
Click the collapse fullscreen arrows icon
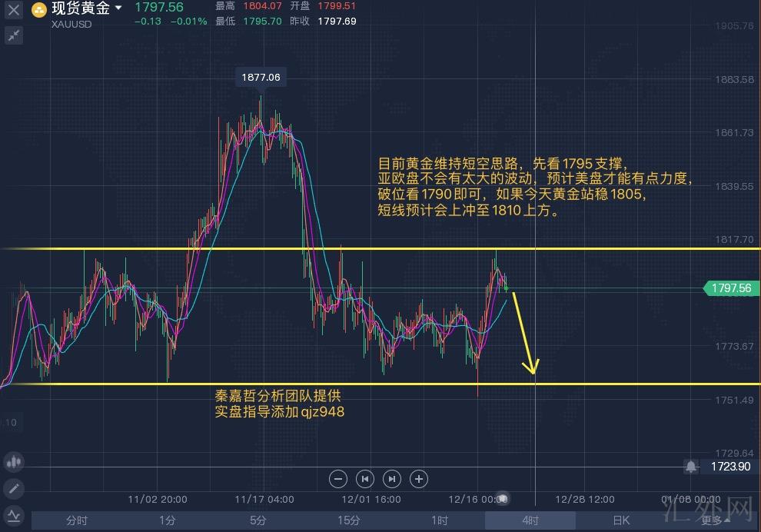pos(14,35)
